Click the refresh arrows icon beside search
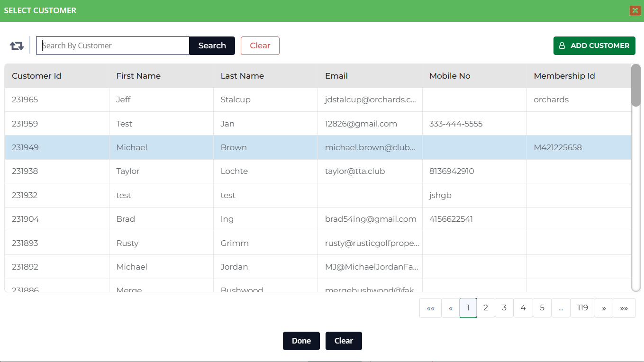Image resolution: width=644 pixels, height=362 pixels. click(x=17, y=46)
